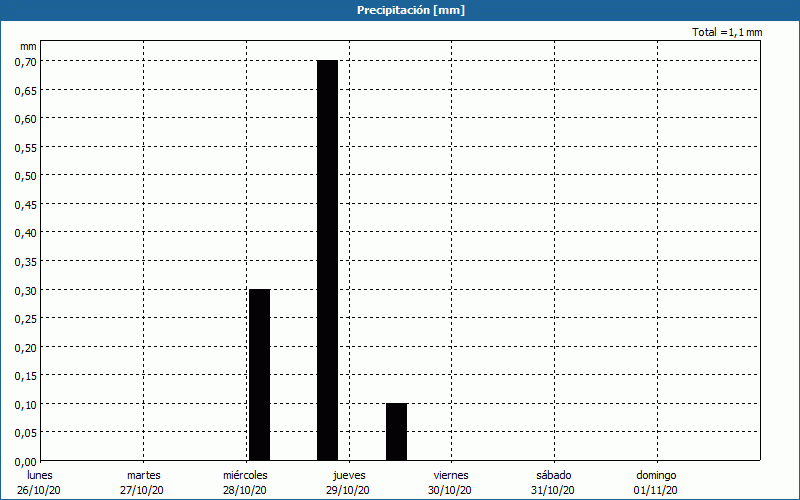Image resolution: width=800 pixels, height=500 pixels.
Task: Click the 29/10/20 date label
Action: (348, 490)
